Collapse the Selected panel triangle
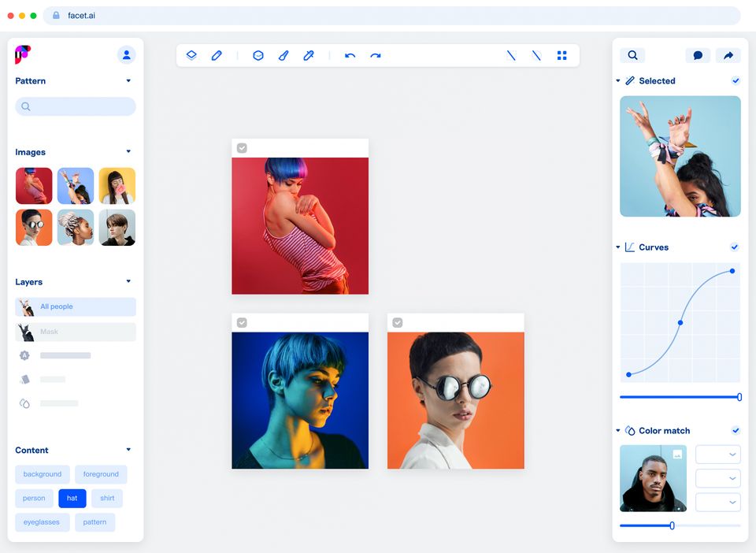 pyautogui.click(x=618, y=80)
